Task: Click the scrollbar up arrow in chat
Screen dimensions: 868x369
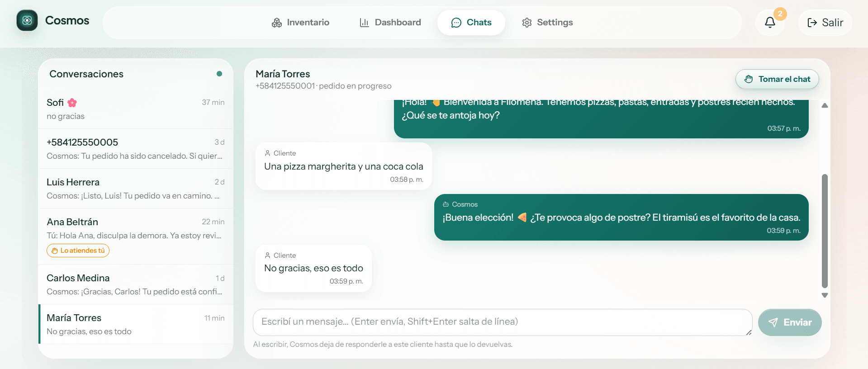Action: 825,105
